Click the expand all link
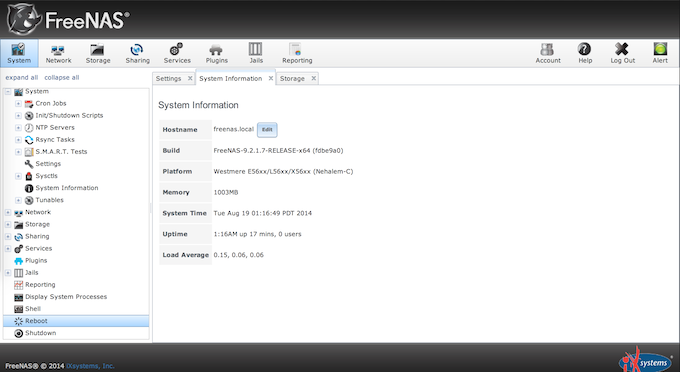 tap(22, 78)
